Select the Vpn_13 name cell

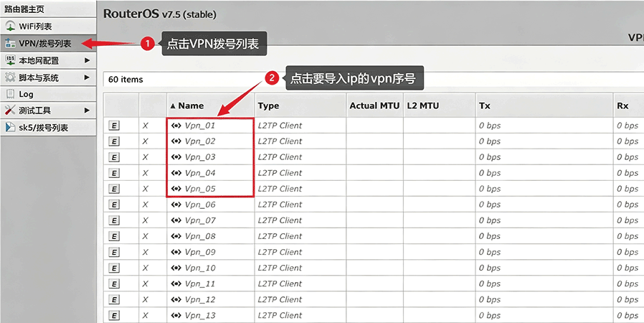tap(211, 315)
